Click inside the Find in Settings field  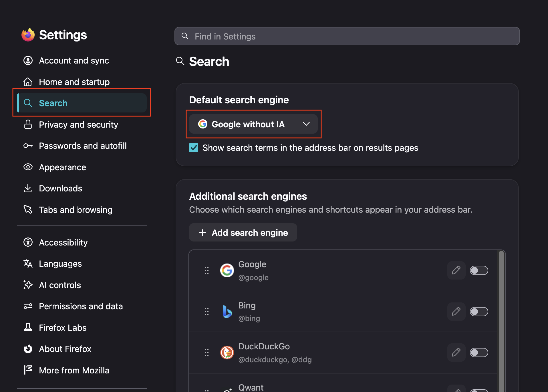(347, 36)
